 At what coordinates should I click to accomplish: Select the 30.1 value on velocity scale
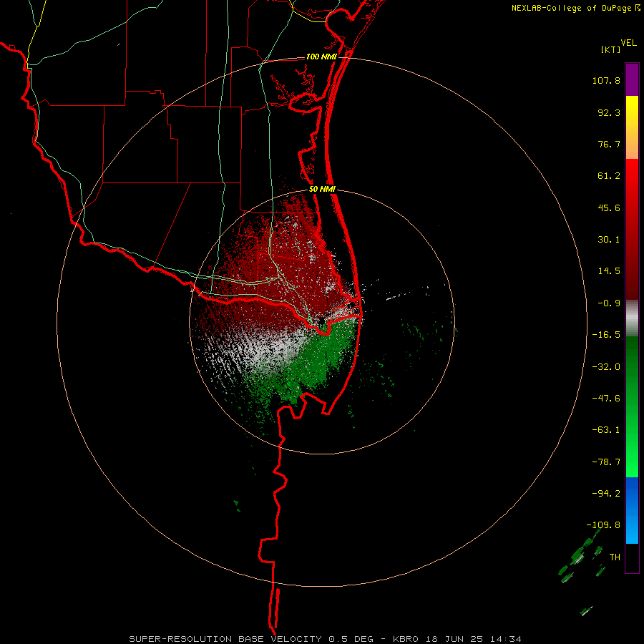point(609,240)
